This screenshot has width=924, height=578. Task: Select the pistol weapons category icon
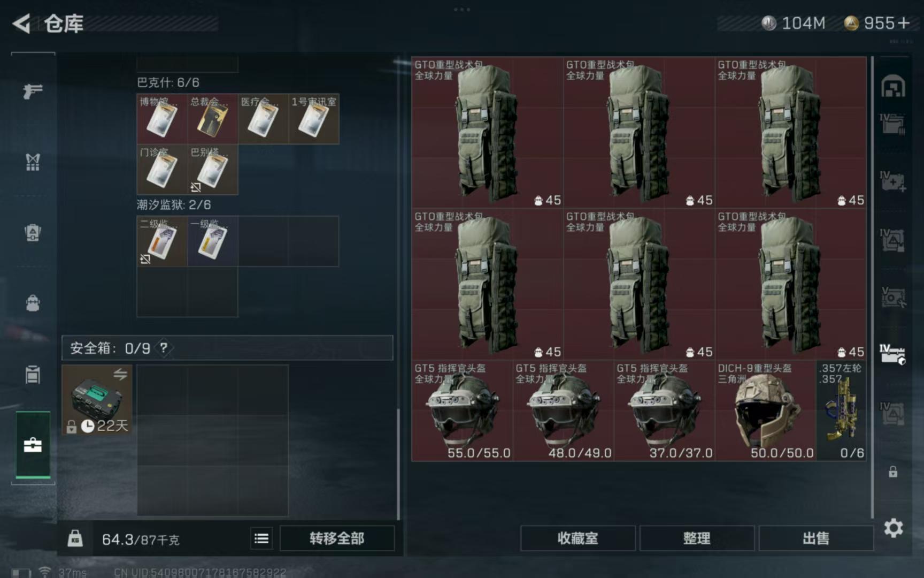[33, 91]
